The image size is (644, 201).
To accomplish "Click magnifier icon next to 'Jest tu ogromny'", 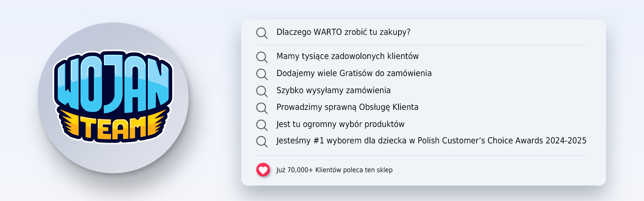I will tap(262, 125).
